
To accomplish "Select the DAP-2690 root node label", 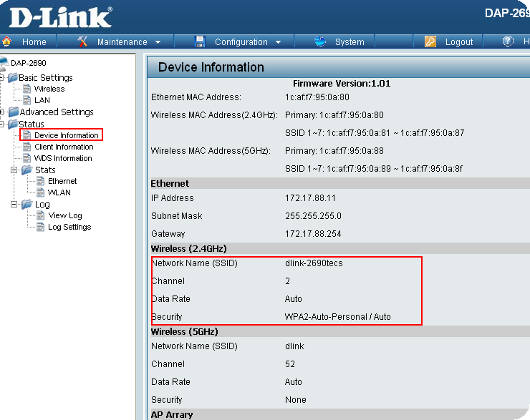I will [29, 63].
